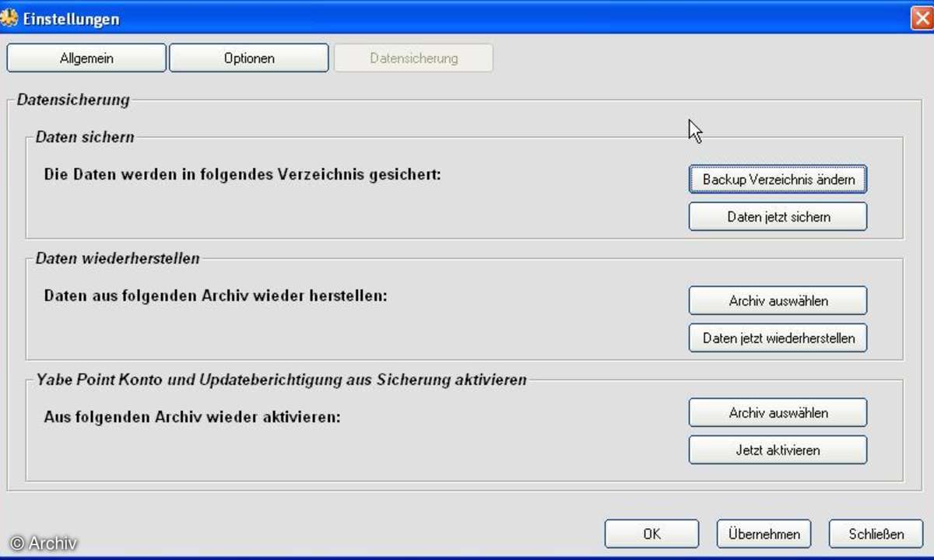Pick Archiv auswählen in Yabe Point section

778,413
